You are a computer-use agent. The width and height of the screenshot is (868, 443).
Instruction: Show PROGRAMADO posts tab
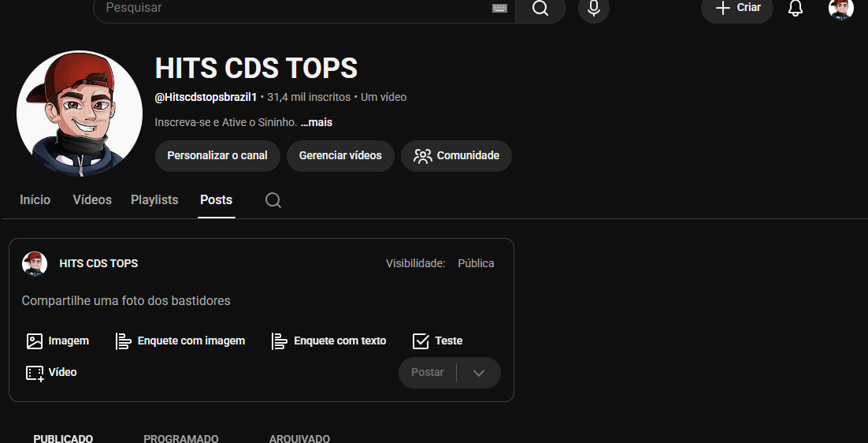pos(181,438)
